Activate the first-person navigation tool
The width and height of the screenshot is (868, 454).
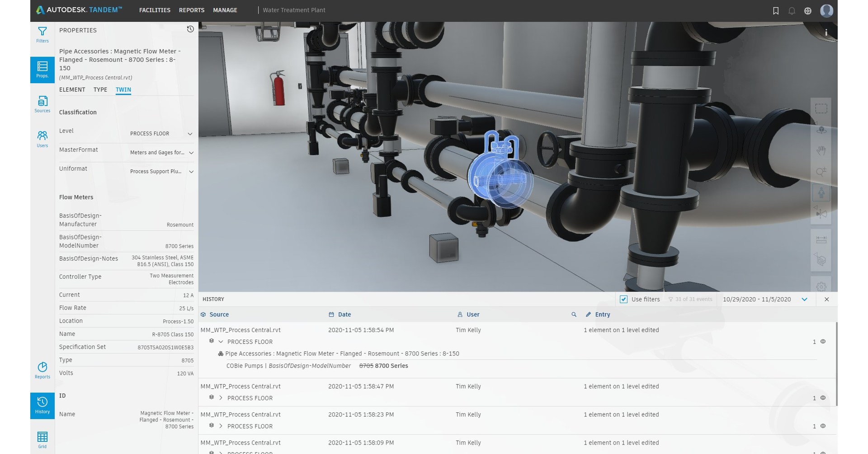(x=821, y=192)
